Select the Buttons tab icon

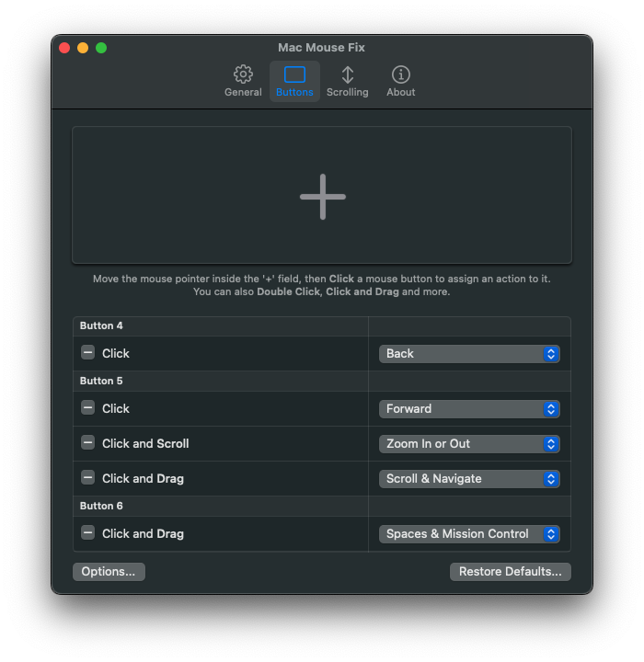click(x=294, y=74)
